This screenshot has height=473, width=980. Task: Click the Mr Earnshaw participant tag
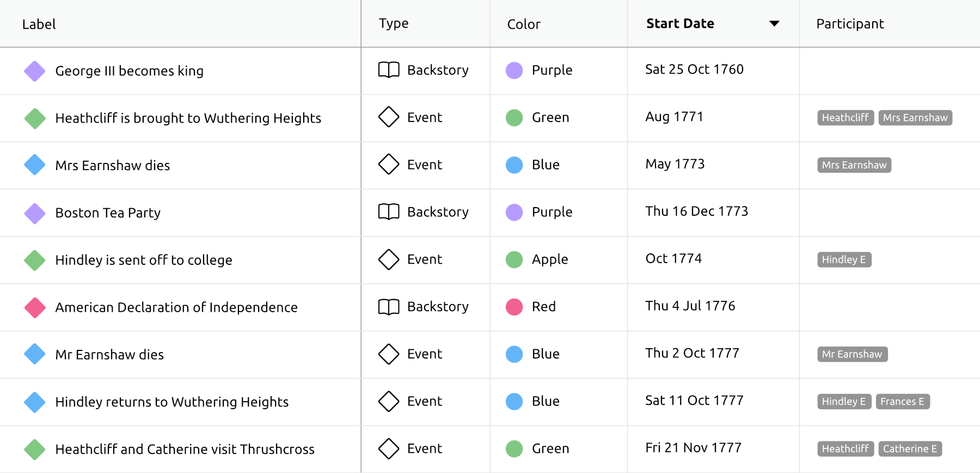click(x=852, y=354)
